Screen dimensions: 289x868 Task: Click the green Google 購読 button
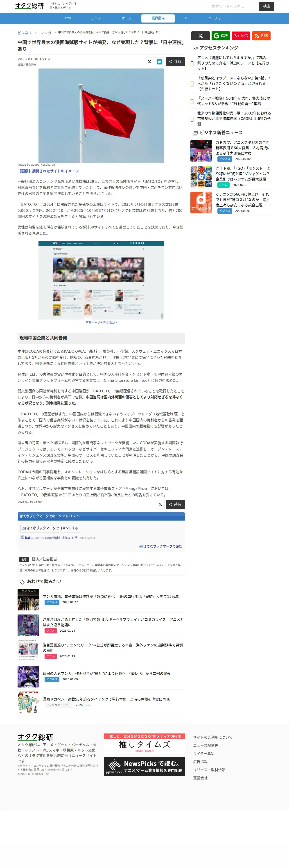(x=221, y=36)
